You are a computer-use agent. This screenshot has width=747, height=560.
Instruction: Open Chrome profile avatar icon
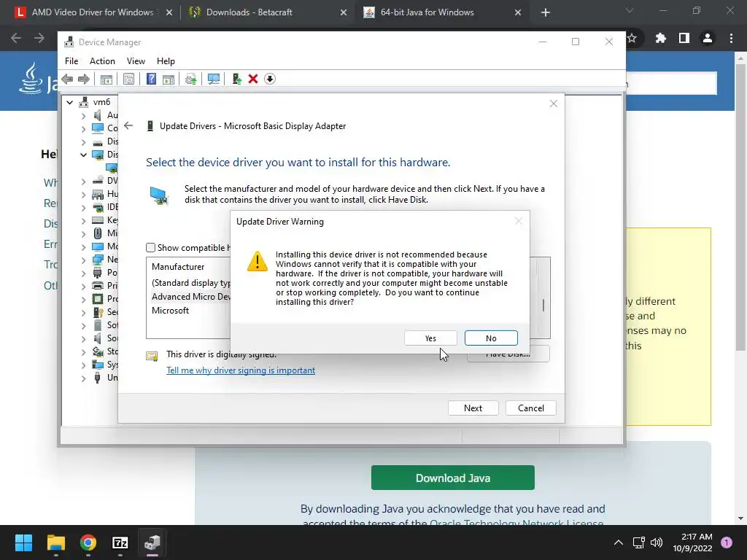708,38
